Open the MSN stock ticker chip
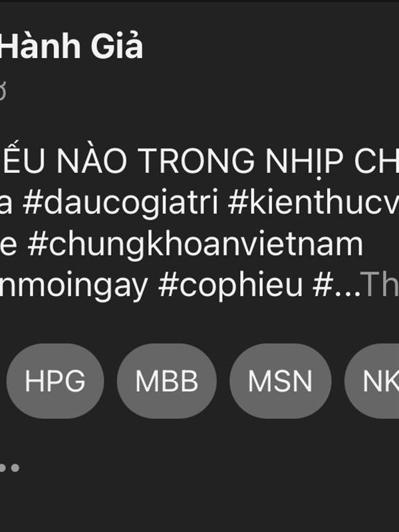The width and height of the screenshot is (399, 532). pos(280,381)
